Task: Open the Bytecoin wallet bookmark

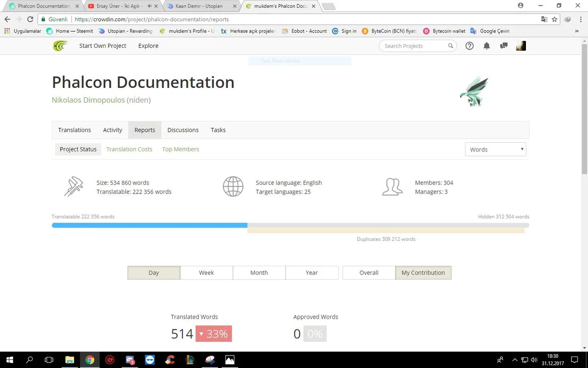Action: pos(444,31)
